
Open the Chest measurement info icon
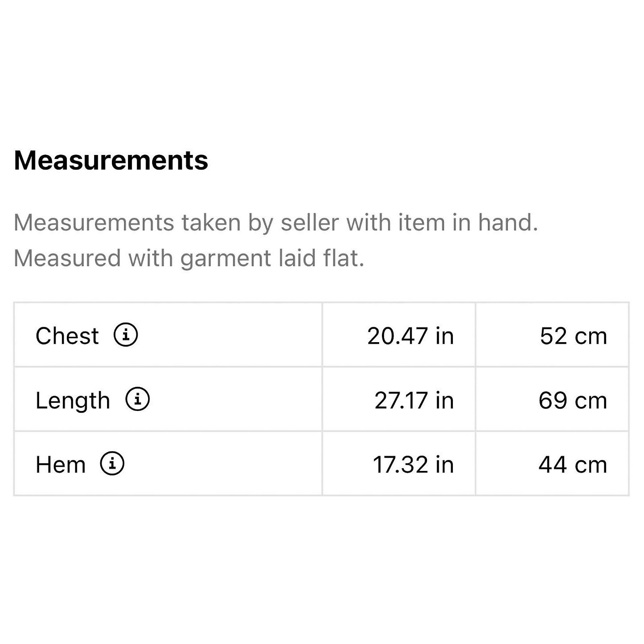pyautogui.click(x=126, y=334)
